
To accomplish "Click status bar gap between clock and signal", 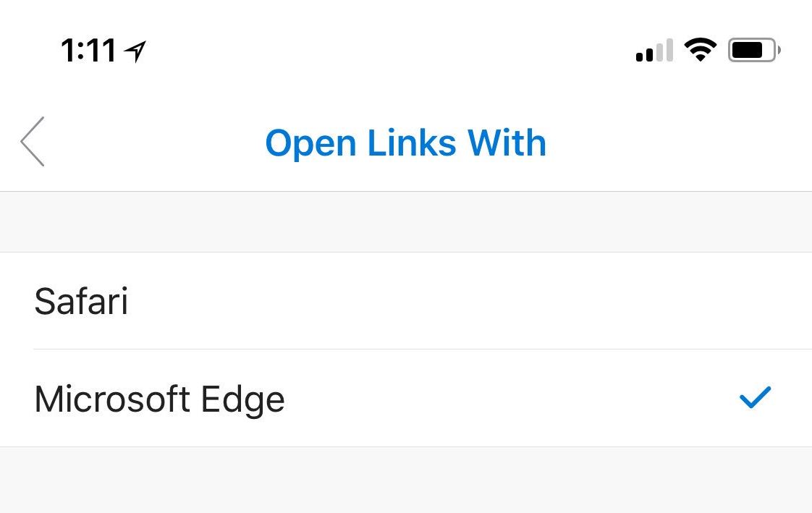I will coord(391,51).
